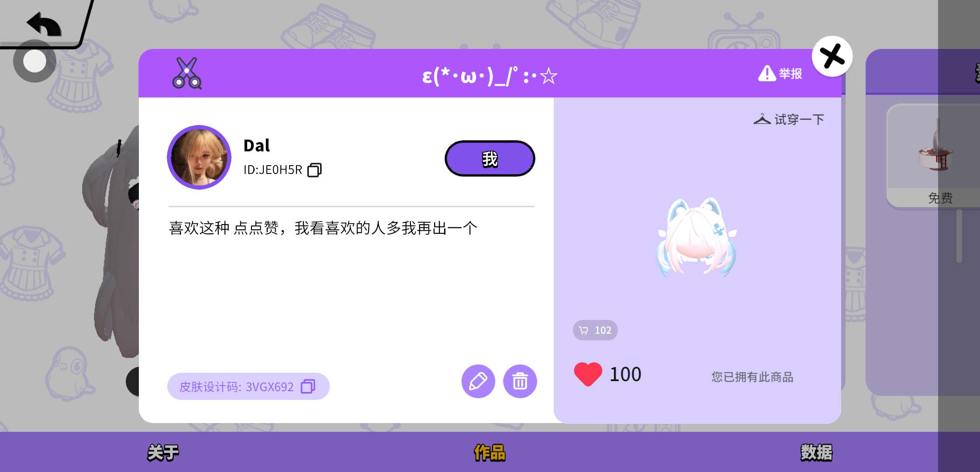The image size is (980, 472).
Task: Edit this work with pencil icon
Action: 478,381
